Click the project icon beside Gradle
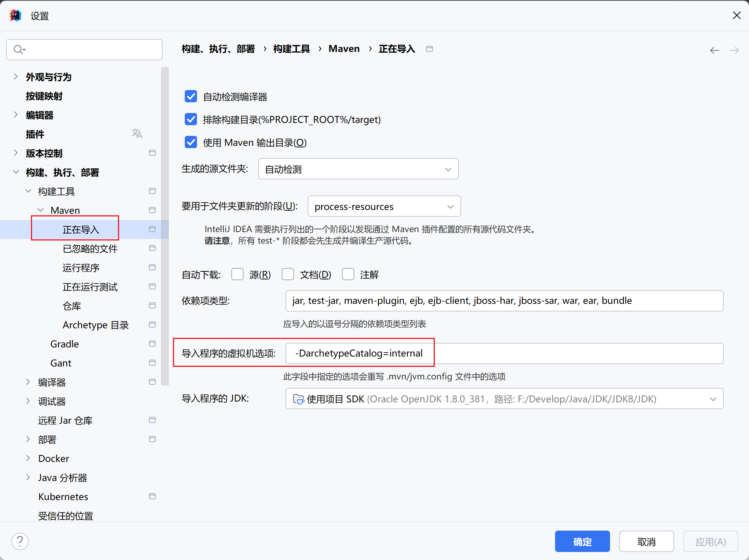Screen dimensions: 749x560 click(152, 344)
